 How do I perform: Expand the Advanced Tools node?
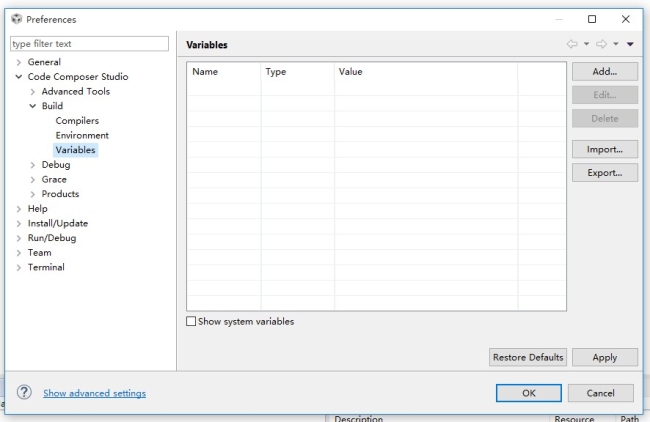pos(33,92)
